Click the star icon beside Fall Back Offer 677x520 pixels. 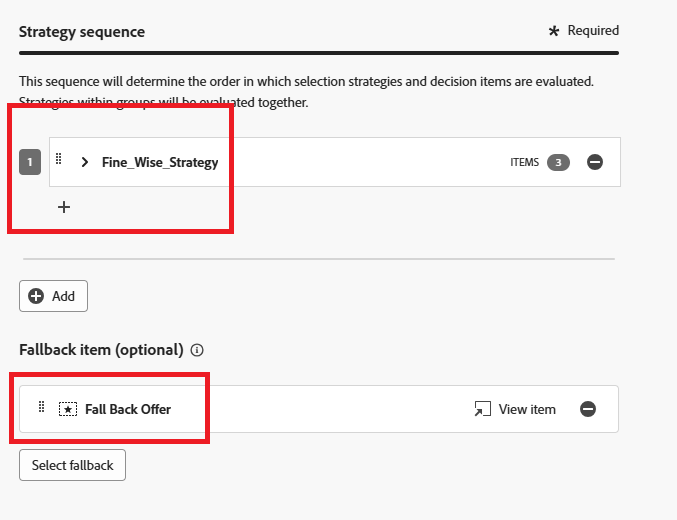(68, 409)
